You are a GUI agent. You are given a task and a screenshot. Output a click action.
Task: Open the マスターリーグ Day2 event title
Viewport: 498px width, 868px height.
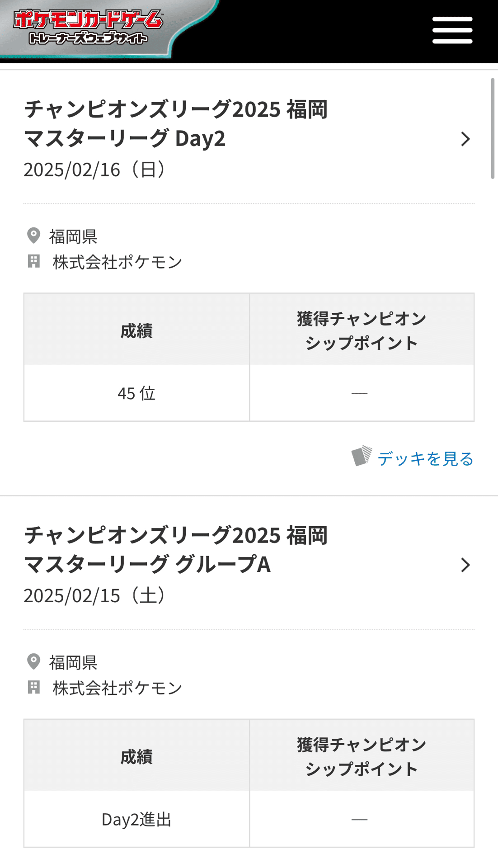point(175,123)
